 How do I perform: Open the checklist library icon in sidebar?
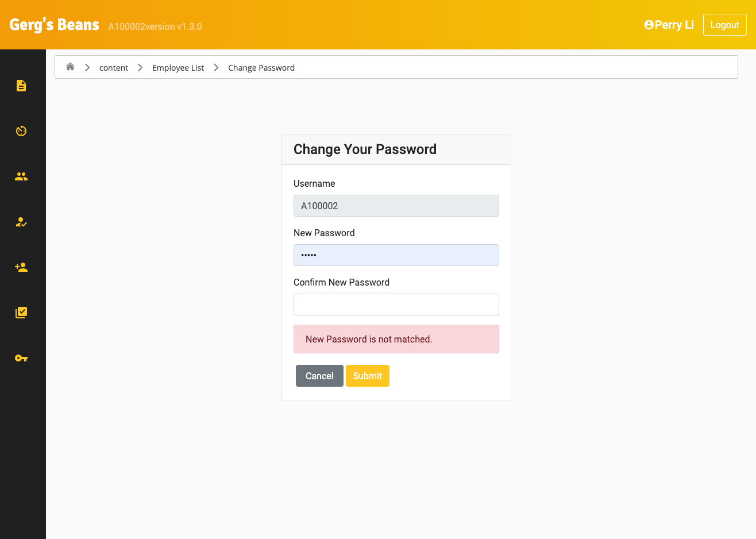[x=21, y=313]
